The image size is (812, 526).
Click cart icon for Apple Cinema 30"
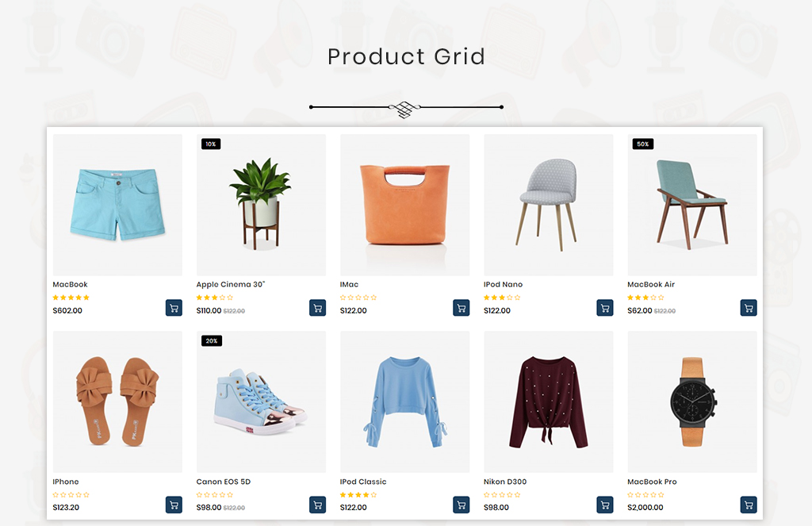tap(317, 308)
